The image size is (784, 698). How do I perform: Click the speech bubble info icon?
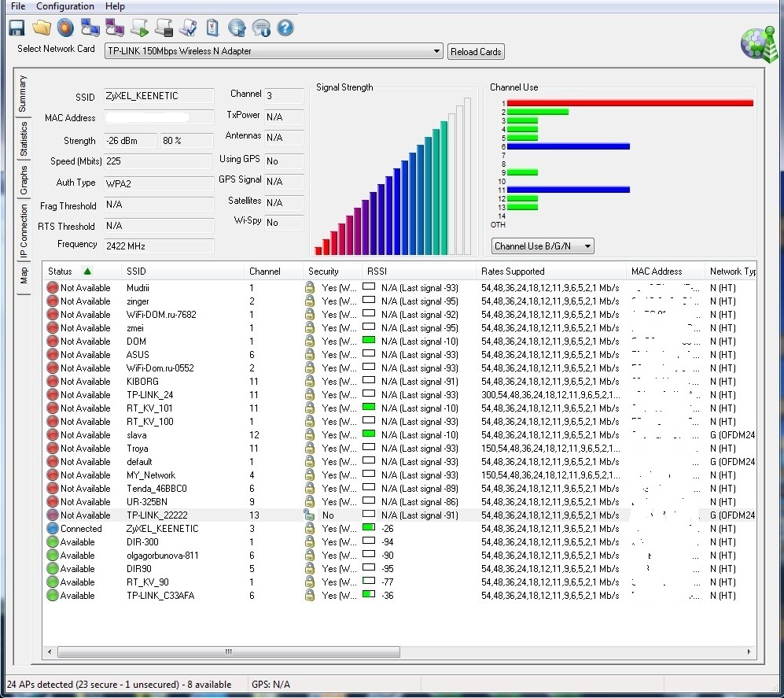[261, 28]
